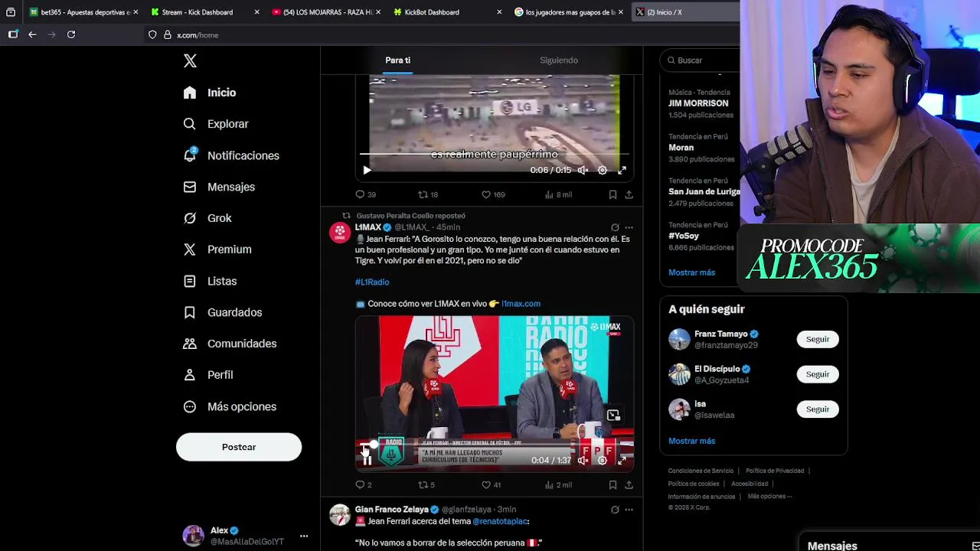The height and width of the screenshot is (551, 980).
Task: Open the L1MAX profile avatar
Action: pos(340,233)
